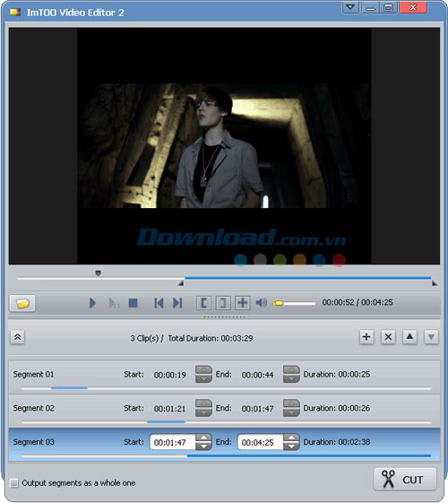This screenshot has width=448, height=503.
Task: Click Segment 02 start time 00:01:21
Action: [x=170, y=408]
